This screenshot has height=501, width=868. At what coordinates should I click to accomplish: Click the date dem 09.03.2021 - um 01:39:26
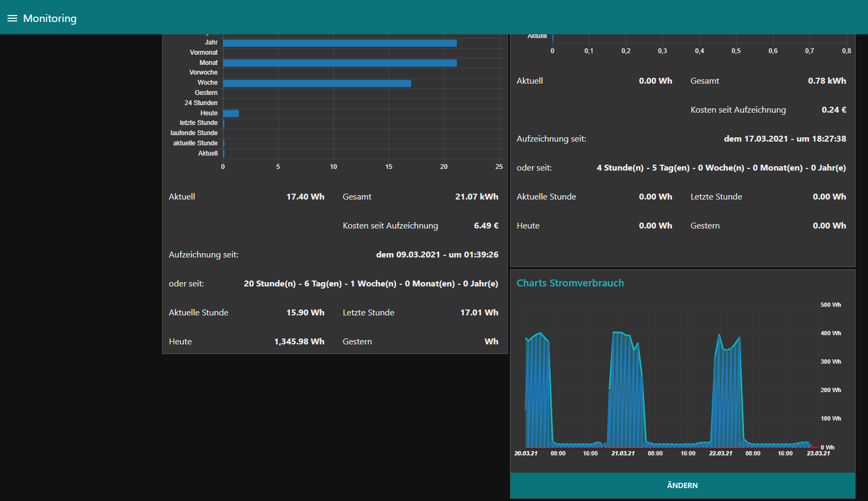pos(437,255)
